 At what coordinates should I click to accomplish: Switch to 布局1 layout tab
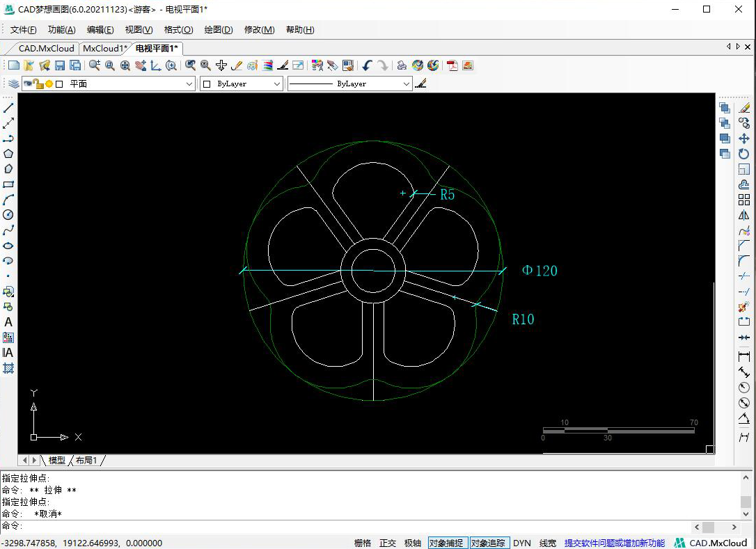(x=86, y=461)
